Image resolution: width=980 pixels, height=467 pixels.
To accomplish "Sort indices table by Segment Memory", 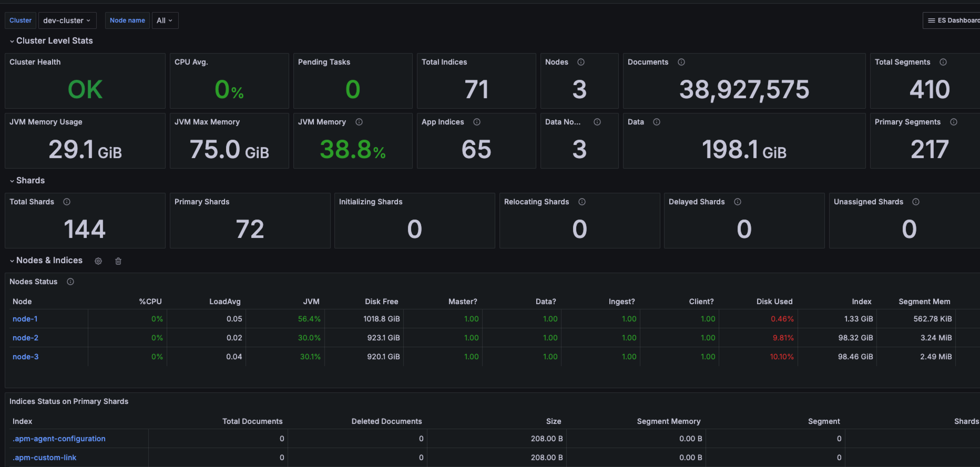I will coord(669,421).
